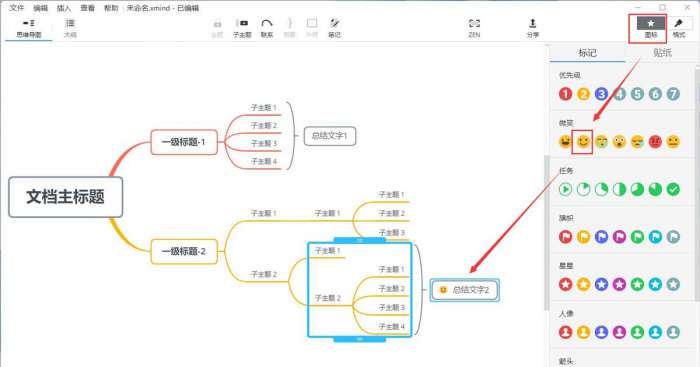The width and height of the screenshot is (700, 367).
Task: Switch to 大纲 outline view
Action: [70, 28]
